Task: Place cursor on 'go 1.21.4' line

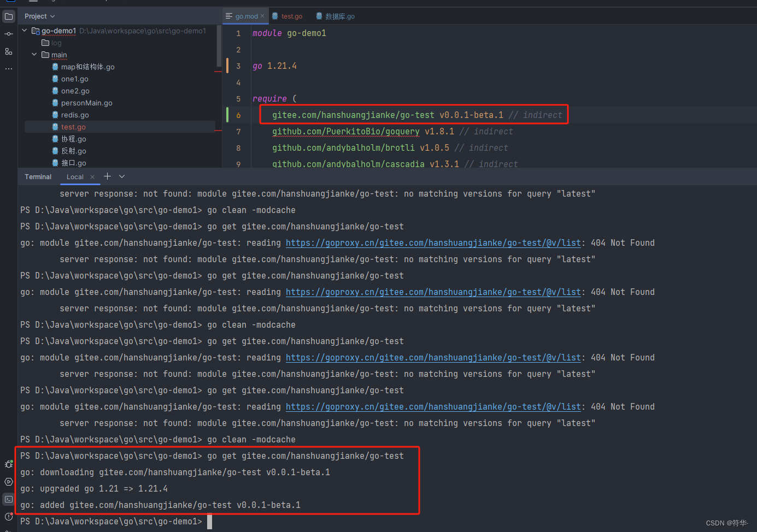Action: [274, 66]
